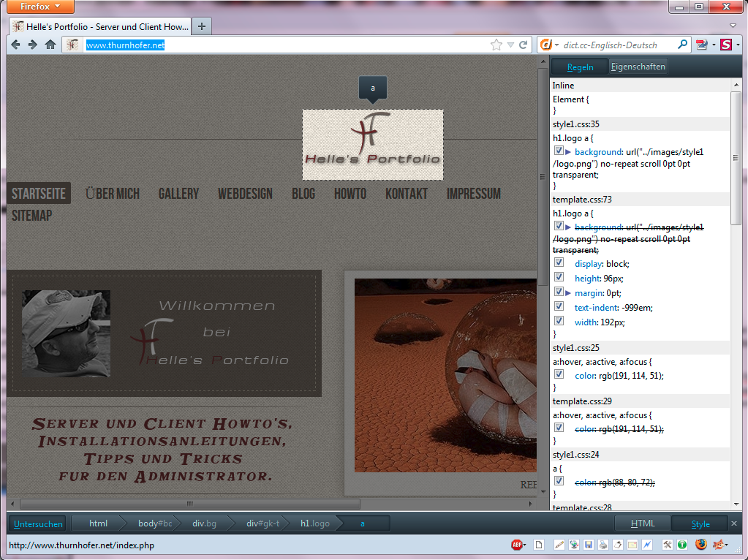The width and height of the screenshot is (748, 560).
Task: Disable the text-indent: -999em property
Action: pos(559,307)
